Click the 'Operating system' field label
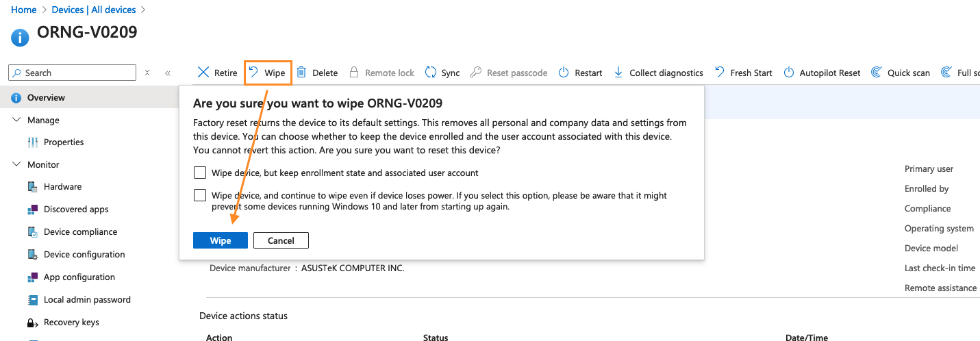This screenshot has width=980, height=341. point(939,228)
